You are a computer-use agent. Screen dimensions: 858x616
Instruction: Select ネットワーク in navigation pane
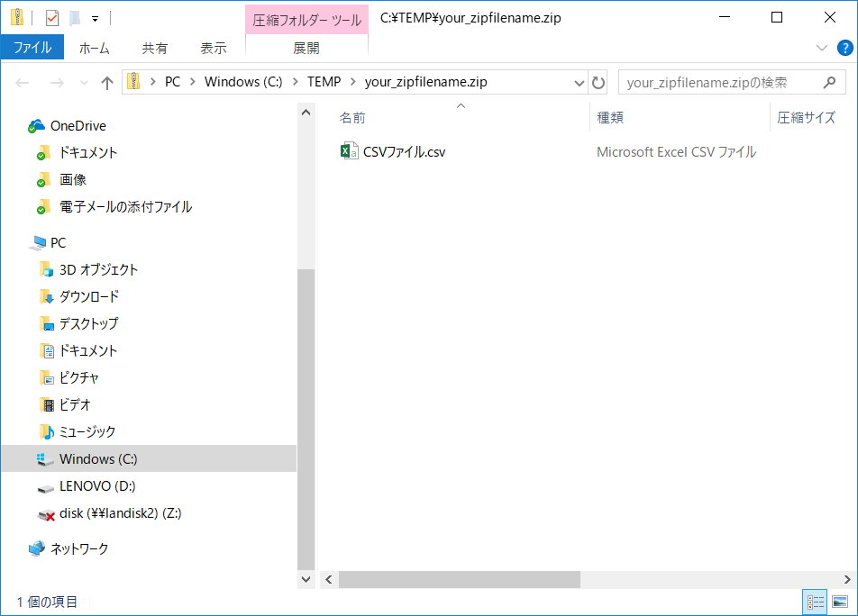pos(79,548)
